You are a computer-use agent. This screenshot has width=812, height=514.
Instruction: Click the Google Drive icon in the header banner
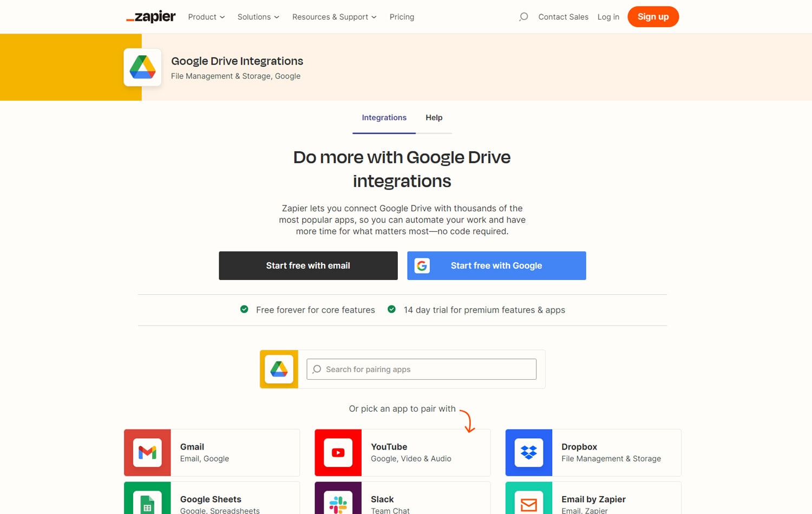[142, 67]
